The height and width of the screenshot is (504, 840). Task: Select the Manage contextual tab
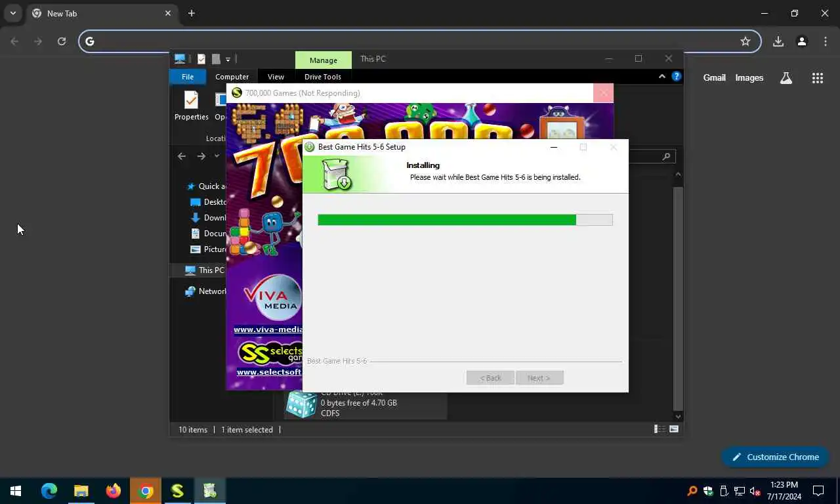324,60
